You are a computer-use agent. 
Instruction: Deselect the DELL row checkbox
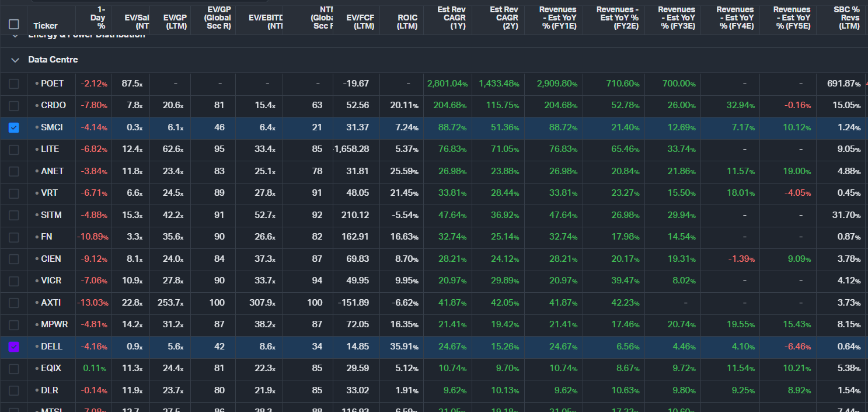point(14,347)
